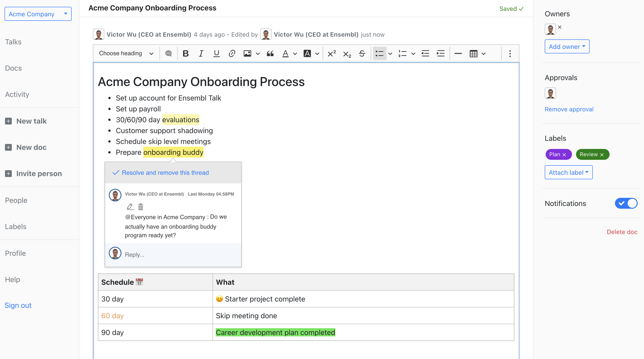
Task: Open the Labels page in sidebar
Action: 15,226
